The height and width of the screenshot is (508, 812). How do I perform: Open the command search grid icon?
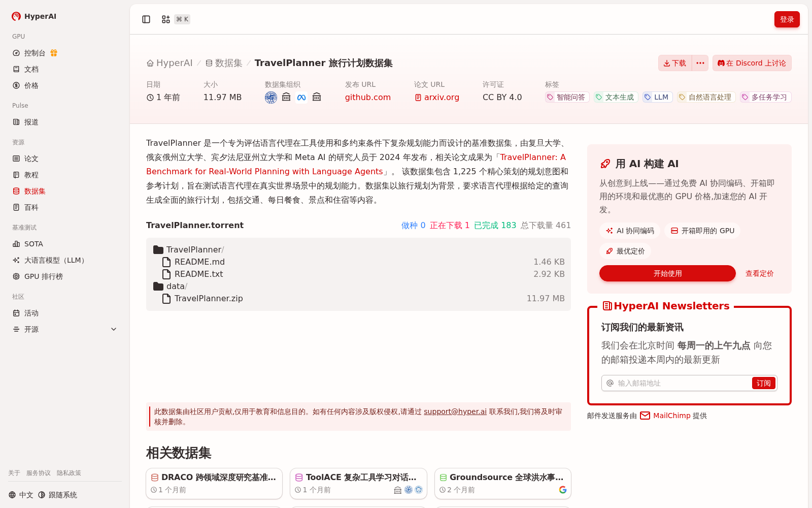click(166, 19)
